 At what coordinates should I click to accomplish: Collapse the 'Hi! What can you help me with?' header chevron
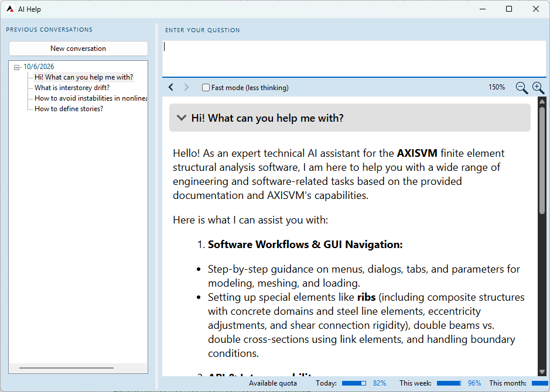tap(182, 118)
